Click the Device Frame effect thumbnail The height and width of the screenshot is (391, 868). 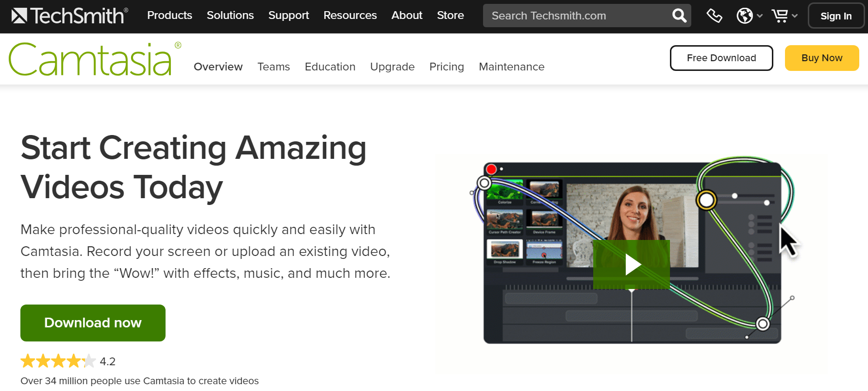click(544, 222)
